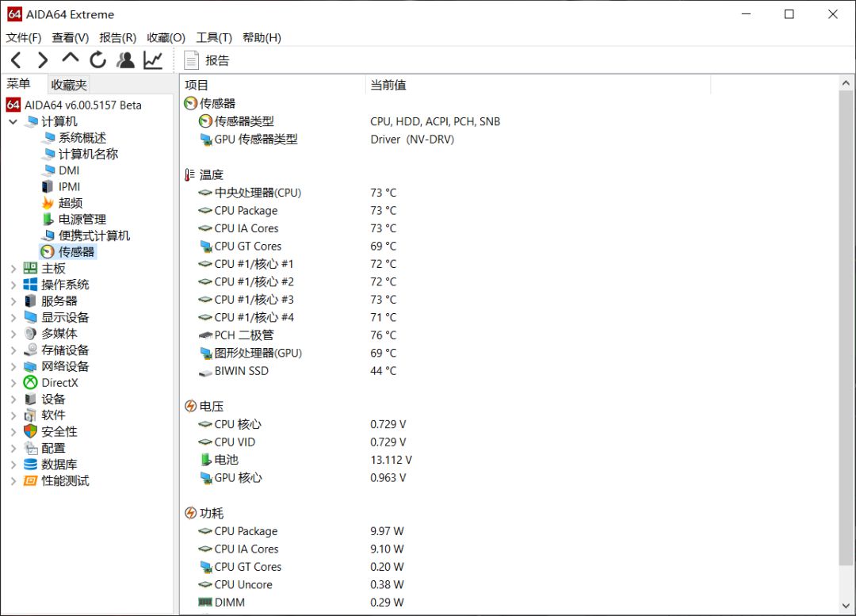Open the IPMI item in the sidebar
The width and height of the screenshot is (856, 616).
pyautogui.click(x=67, y=186)
